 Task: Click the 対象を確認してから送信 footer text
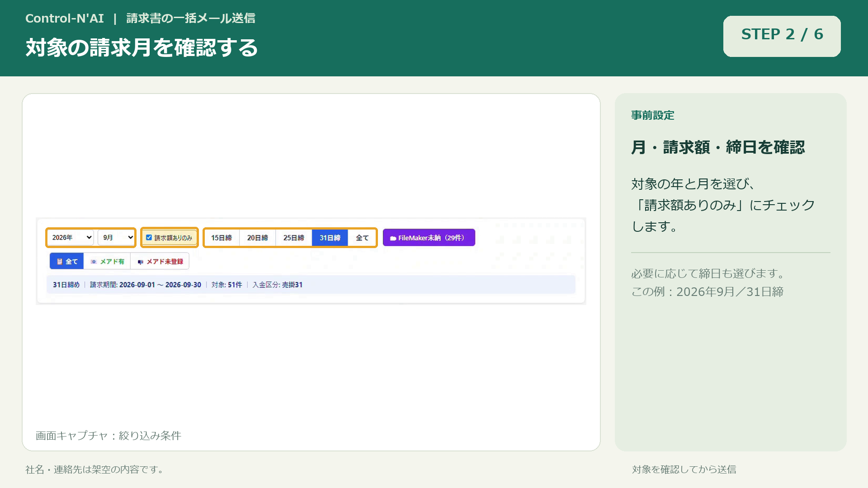pyautogui.click(x=684, y=469)
